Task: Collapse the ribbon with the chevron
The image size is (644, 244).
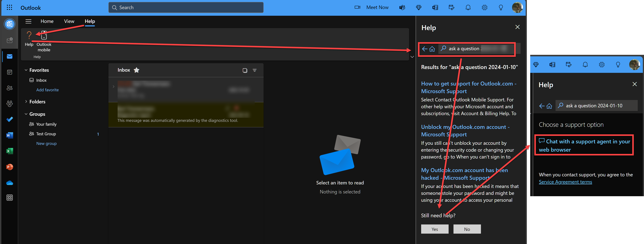Action: (412, 57)
